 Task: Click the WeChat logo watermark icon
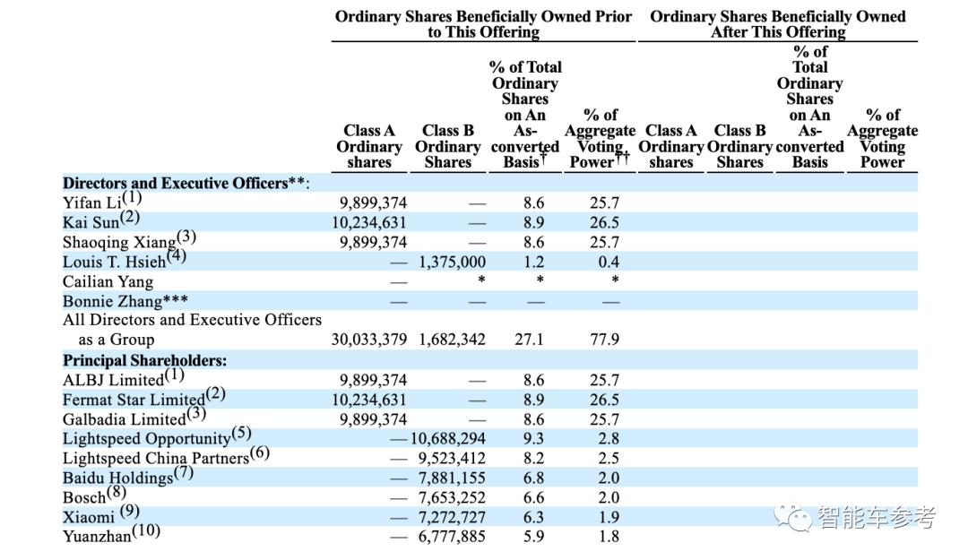pos(792,517)
